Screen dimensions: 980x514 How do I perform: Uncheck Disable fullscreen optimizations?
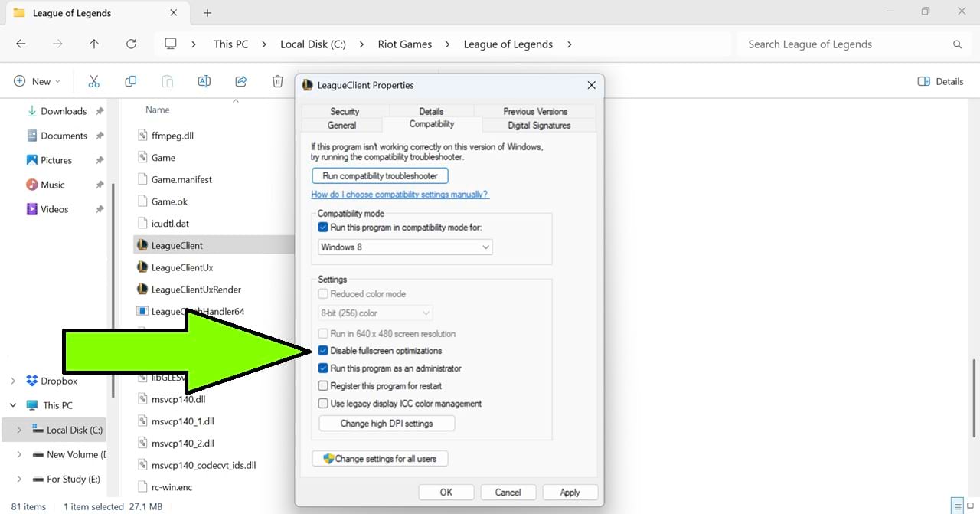[x=323, y=351]
